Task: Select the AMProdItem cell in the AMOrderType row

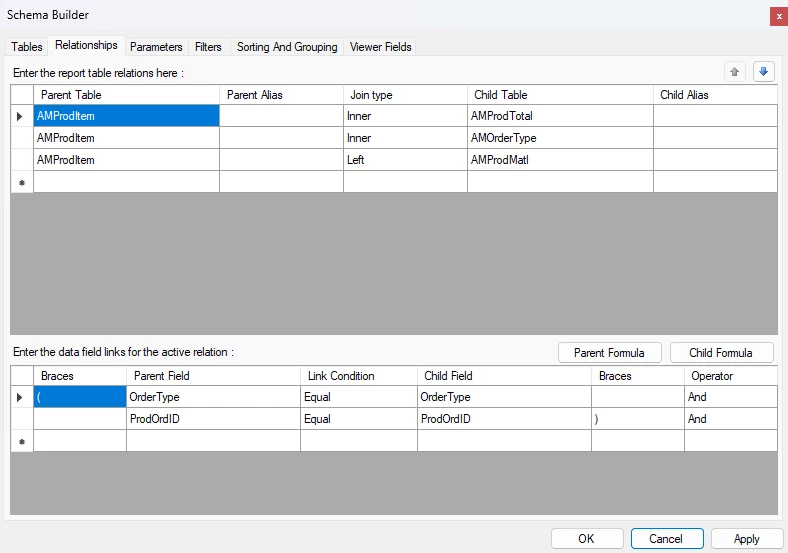Action: [x=127, y=138]
